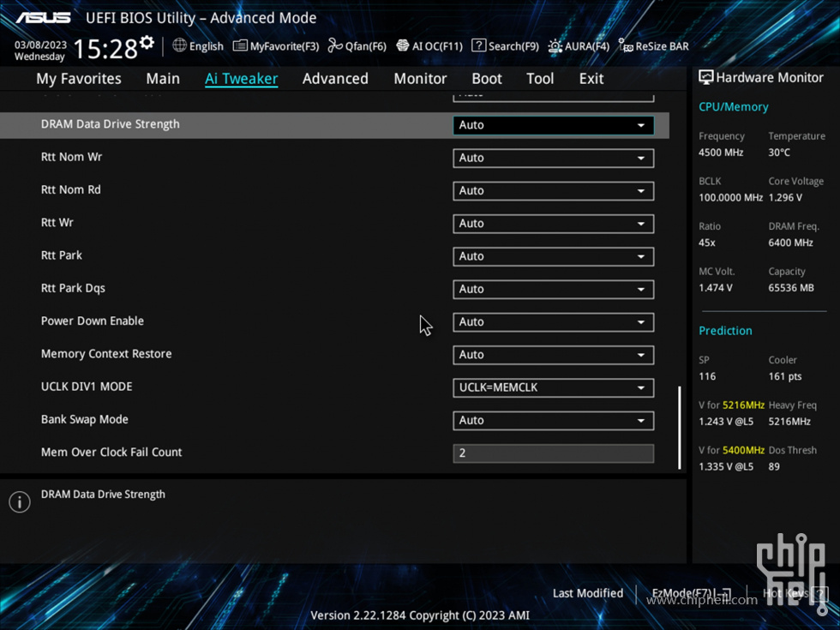The height and width of the screenshot is (630, 840).
Task: Click Mem Over Clock Fail Count field
Action: (x=554, y=453)
